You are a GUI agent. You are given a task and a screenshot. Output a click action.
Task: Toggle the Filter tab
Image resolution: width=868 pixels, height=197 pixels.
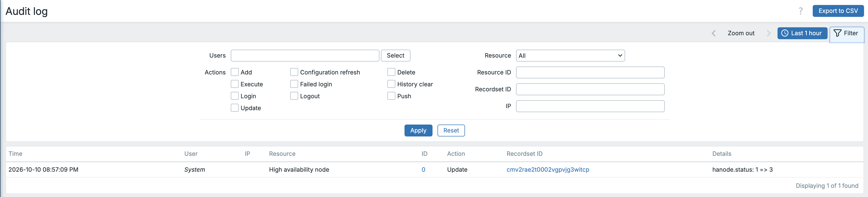click(846, 33)
